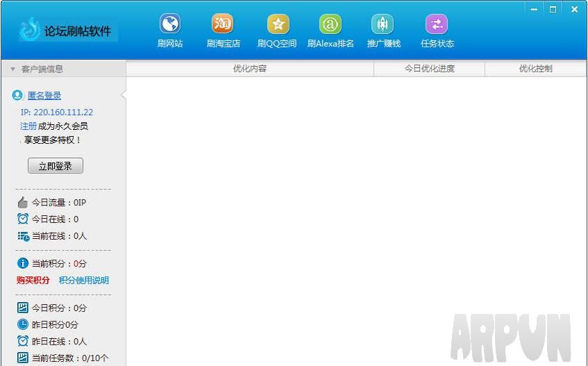Click the list-clock icon beside 当前在线
The image size is (588, 366).
23,236
